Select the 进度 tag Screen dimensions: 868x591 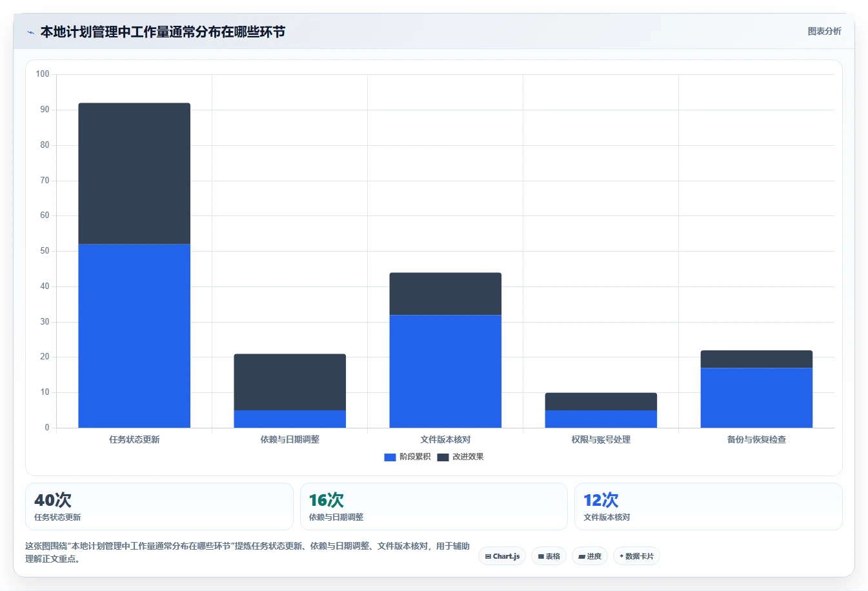(590, 556)
